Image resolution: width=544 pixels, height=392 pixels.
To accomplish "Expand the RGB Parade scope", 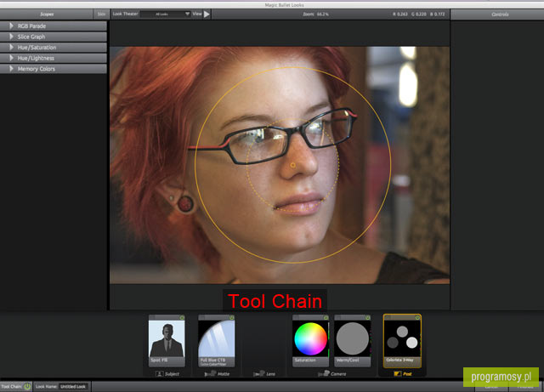I will tap(11, 26).
